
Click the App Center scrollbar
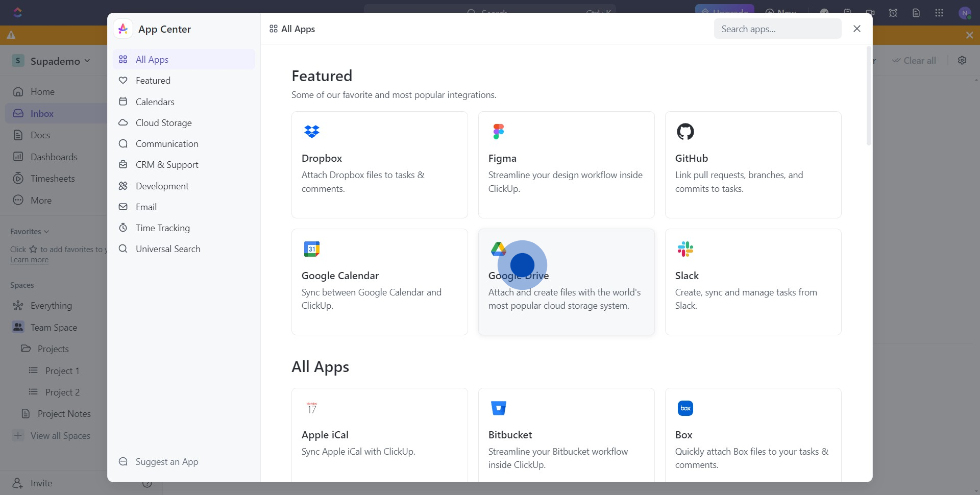click(869, 96)
